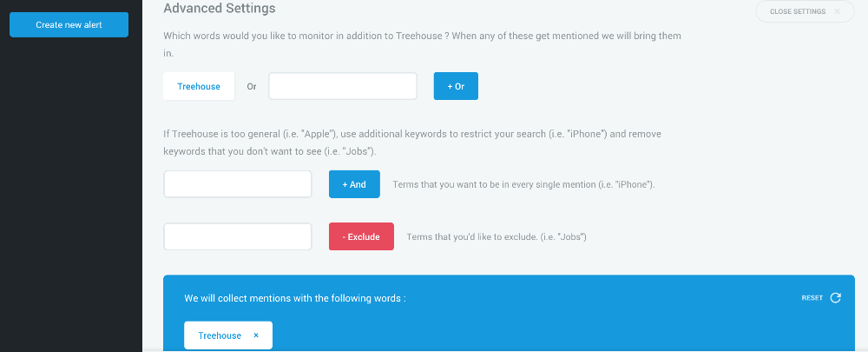Viewport: 868px width, 352px height.
Task: Focus the required terms field beside + And
Action: coord(238,184)
